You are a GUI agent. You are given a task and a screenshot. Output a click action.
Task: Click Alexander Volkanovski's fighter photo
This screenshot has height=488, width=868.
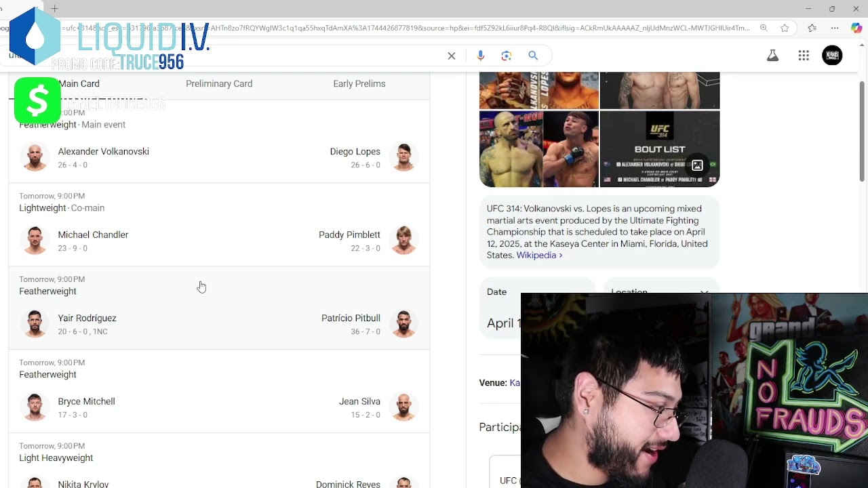(x=35, y=157)
